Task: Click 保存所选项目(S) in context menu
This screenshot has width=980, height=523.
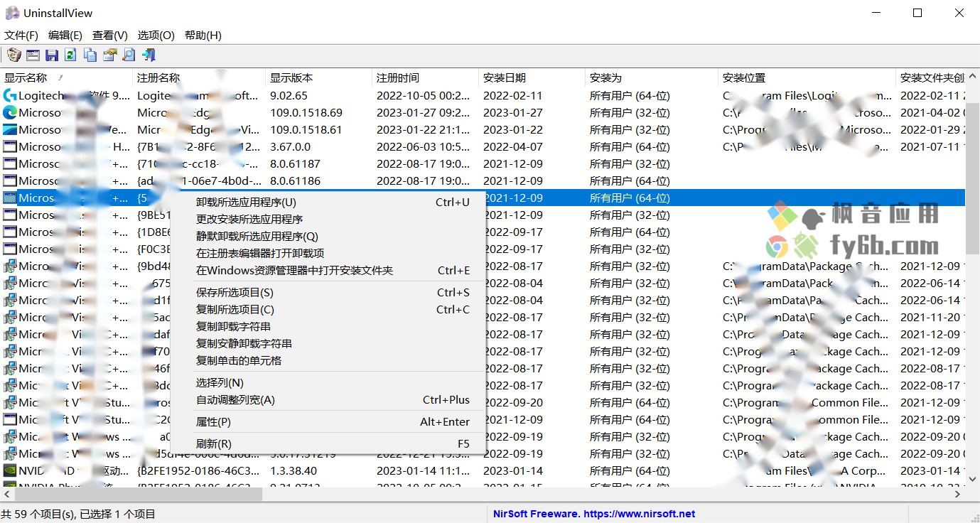Action: [x=328, y=293]
